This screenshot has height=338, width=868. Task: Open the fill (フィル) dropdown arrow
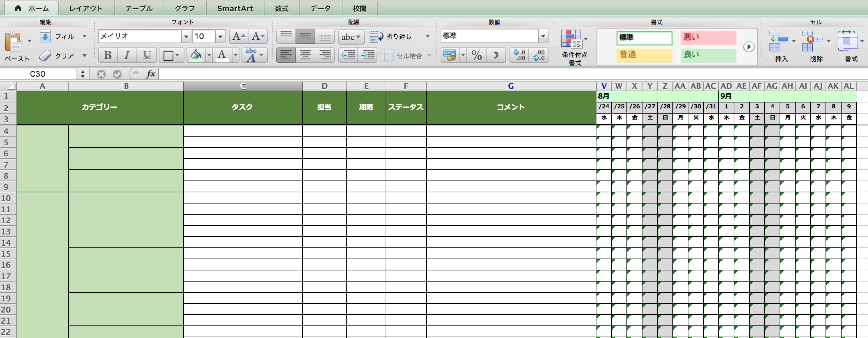[x=85, y=36]
